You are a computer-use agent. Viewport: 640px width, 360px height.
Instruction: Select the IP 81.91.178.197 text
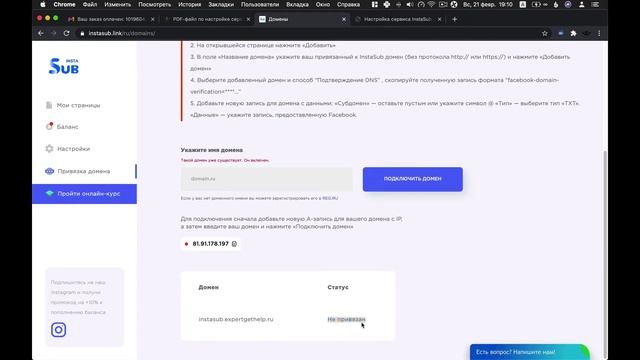[211, 244]
